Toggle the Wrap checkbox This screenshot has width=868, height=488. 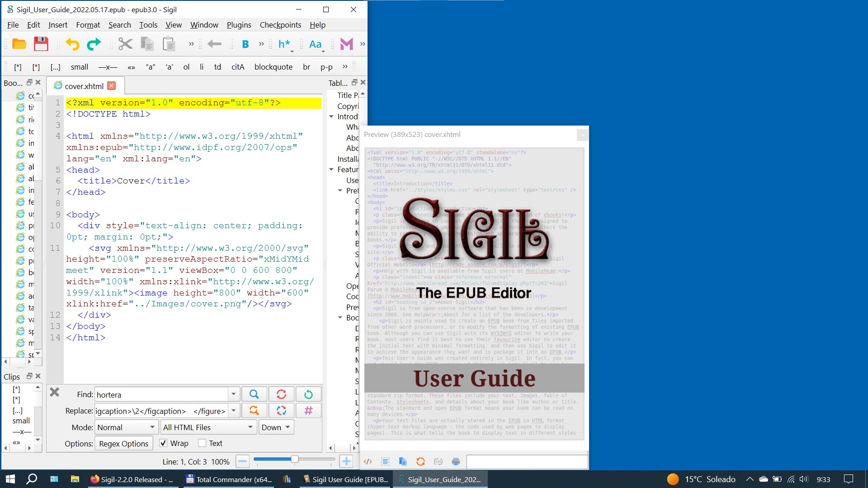click(164, 443)
